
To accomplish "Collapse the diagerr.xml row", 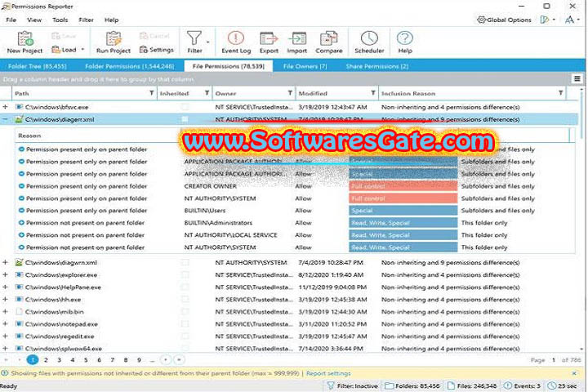I will [x=5, y=119].
